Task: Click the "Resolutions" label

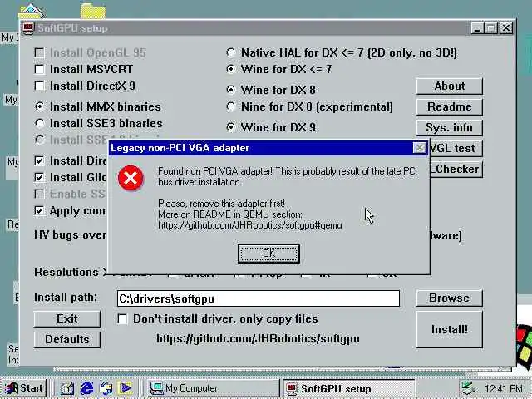Action: 66,272
